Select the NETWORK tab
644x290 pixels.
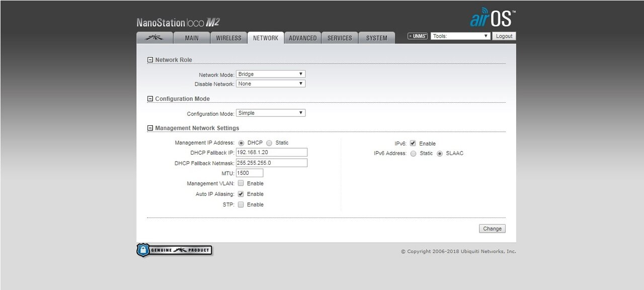pyautogui.click(x=266, y=38)
